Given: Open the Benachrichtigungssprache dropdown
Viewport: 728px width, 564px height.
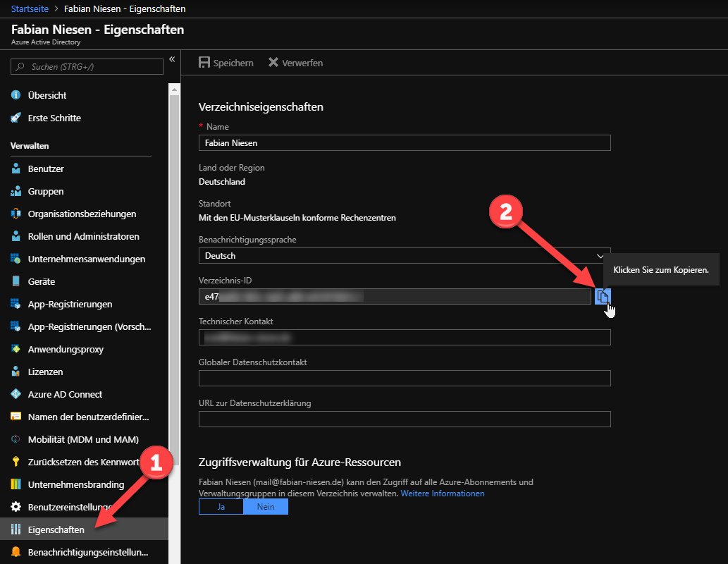Looking at the screenshot, I should coord(405,256).
